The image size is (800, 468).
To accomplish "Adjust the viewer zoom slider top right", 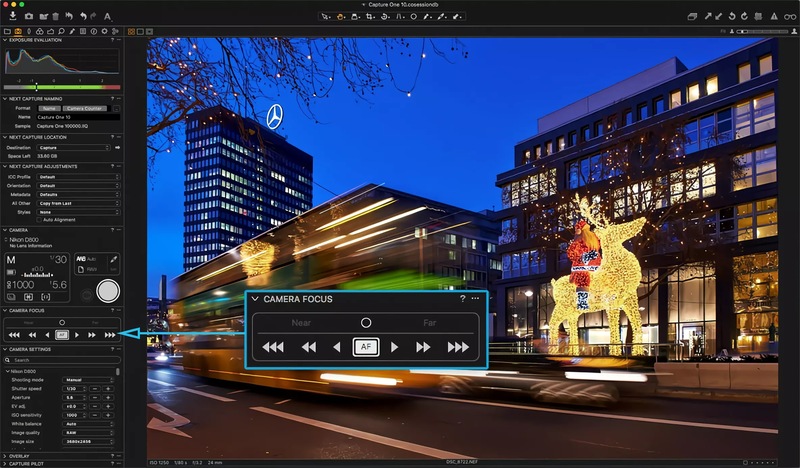I will (x=762, y=31).
